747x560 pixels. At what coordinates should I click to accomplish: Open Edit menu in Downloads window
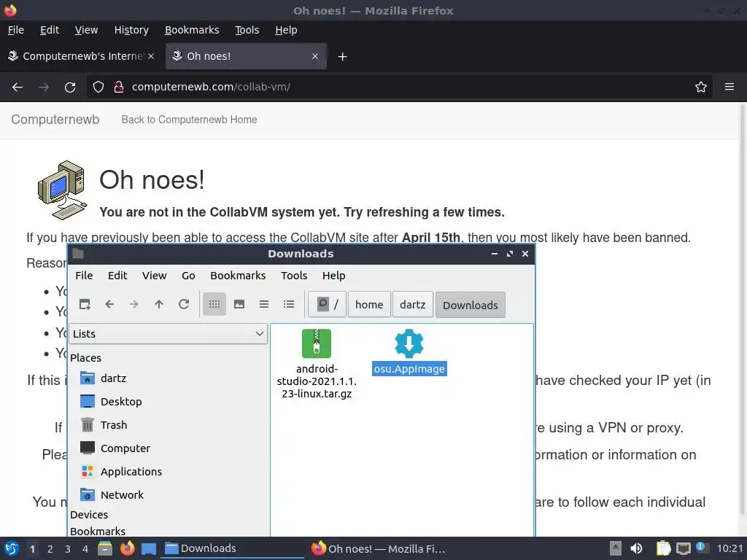coord(117,275)
